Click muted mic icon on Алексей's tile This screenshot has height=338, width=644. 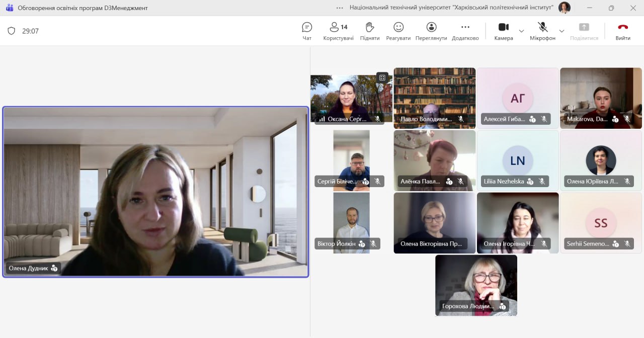(x=544, y=119)
